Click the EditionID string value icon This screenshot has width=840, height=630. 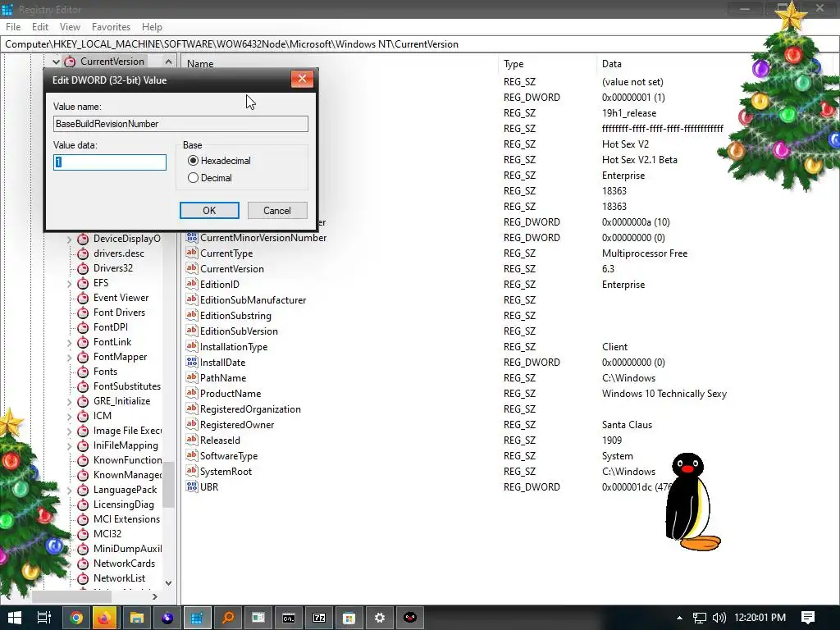pos(192,284)
